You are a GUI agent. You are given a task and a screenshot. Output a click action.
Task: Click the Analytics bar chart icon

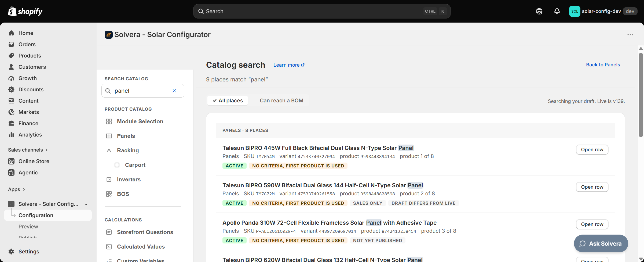11,135
